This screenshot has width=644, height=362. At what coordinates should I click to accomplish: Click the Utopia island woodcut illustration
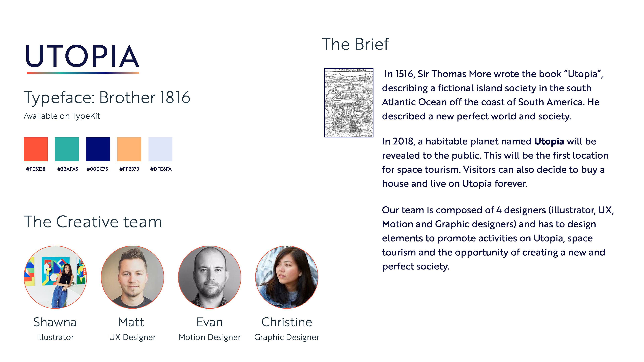coord(349,103)
